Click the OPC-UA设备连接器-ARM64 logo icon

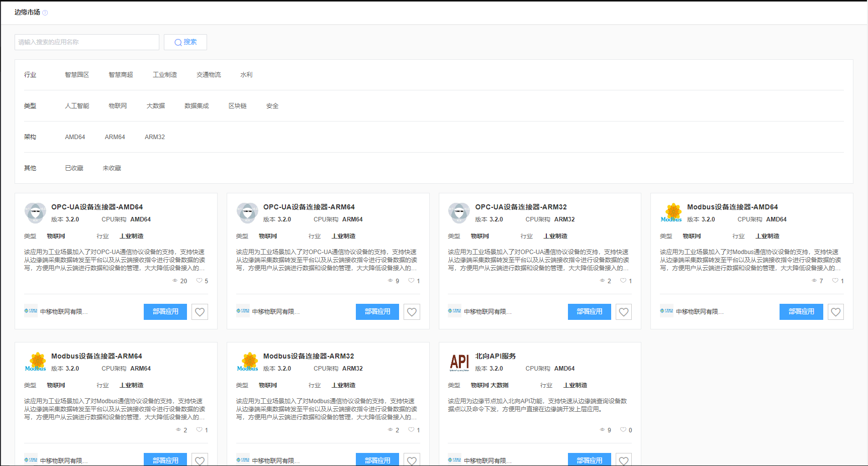247,213
